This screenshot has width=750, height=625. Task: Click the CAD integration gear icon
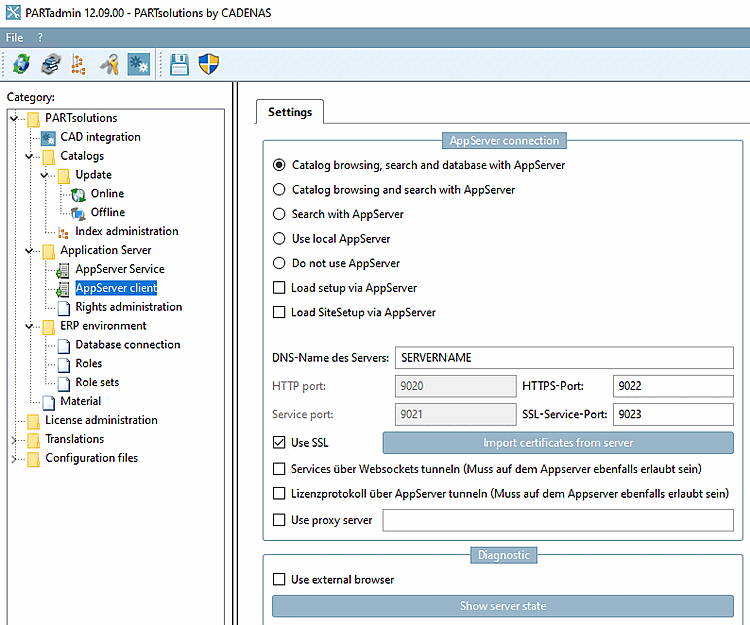(x=48, y=138)
